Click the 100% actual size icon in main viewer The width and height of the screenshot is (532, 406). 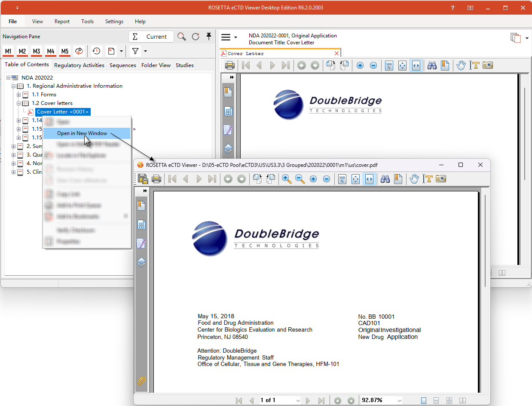click(389, 65)
